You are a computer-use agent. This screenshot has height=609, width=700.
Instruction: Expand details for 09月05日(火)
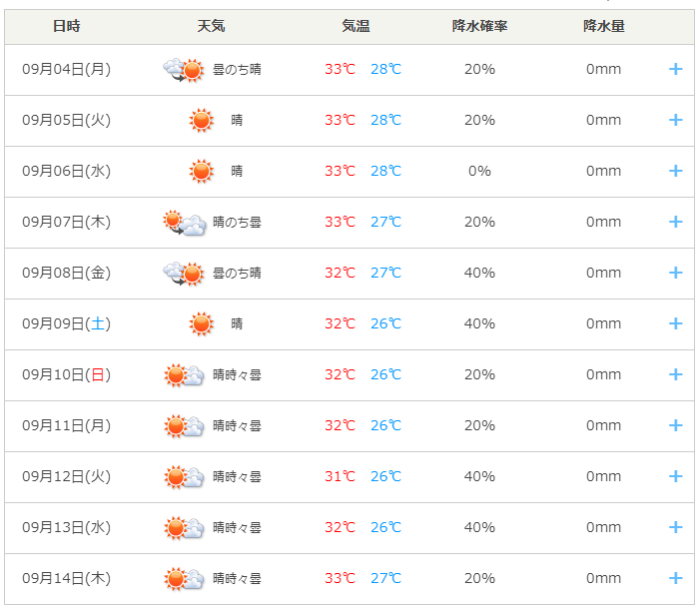coord(675,120)
